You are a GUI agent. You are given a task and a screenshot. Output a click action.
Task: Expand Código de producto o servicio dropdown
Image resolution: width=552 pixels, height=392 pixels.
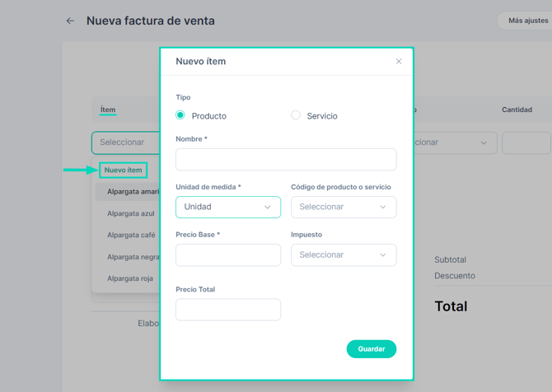(x=343, y=207)
